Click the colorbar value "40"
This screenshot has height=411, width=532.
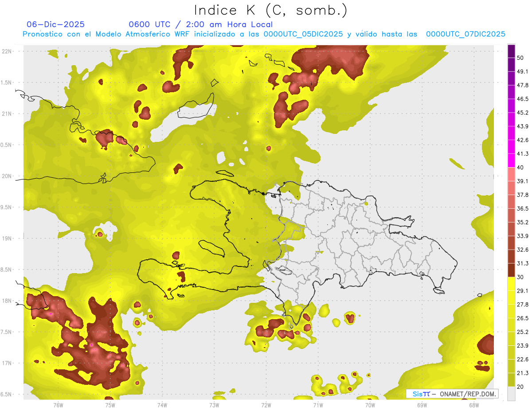click(x=520, y=168)
